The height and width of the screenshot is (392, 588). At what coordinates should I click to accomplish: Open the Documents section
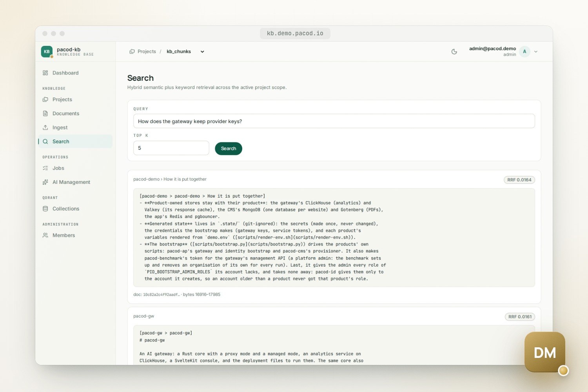[x=75, y=114]
